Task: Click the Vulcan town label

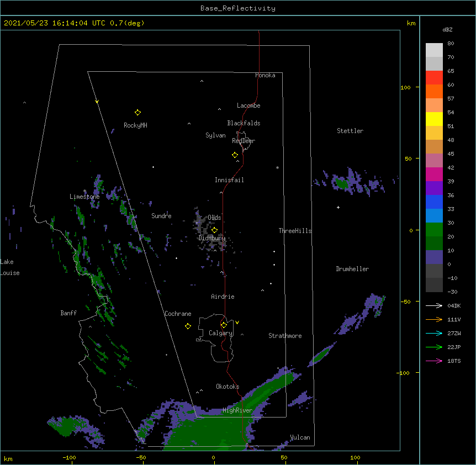Action: coord(300,437)
